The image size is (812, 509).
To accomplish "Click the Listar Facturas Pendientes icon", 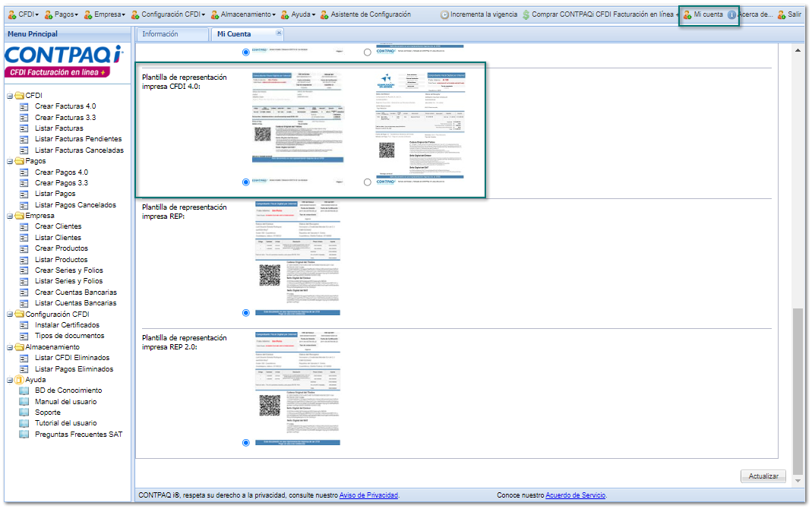I will point(24,139).
